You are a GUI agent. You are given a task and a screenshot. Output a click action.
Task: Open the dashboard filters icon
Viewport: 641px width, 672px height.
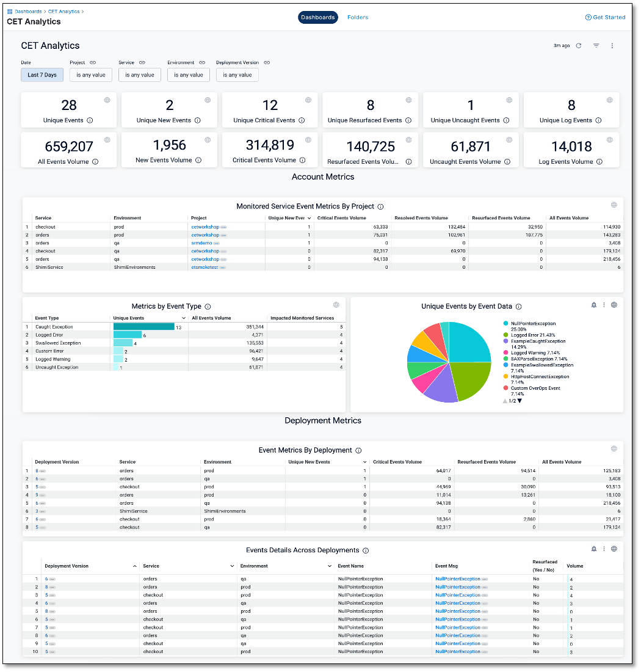596,46
